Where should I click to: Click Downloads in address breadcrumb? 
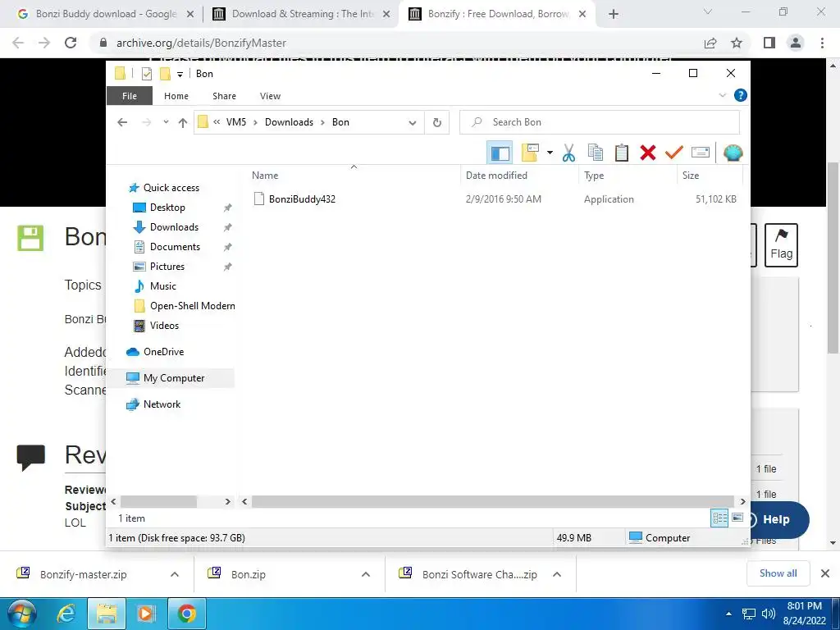coord(289,122)
